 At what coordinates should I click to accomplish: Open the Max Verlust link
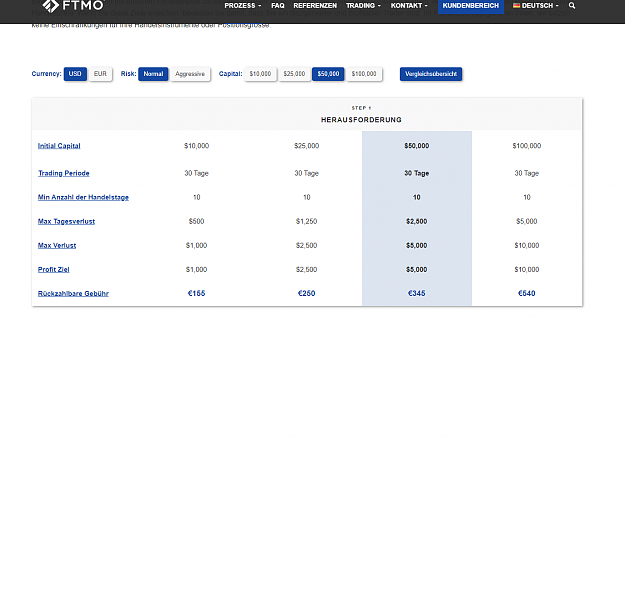pyautogui.click(x=57, y=245)
